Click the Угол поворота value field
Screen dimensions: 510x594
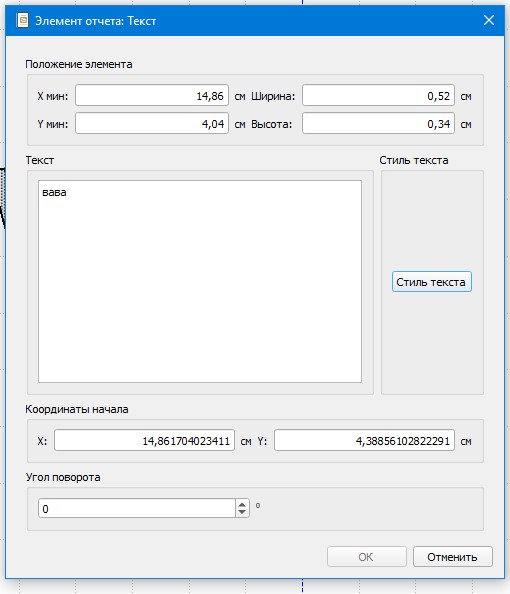pos(137,508)
